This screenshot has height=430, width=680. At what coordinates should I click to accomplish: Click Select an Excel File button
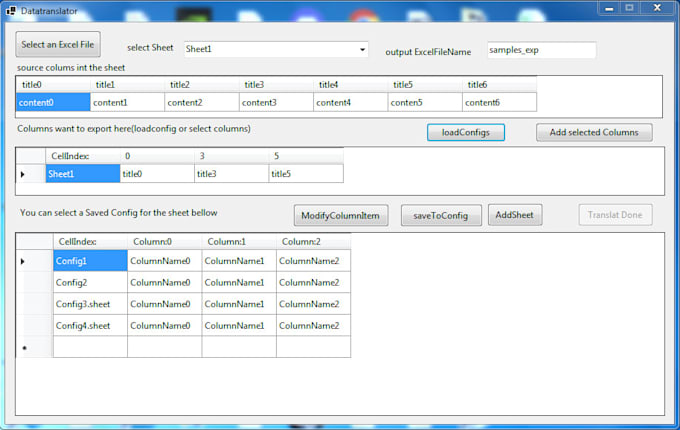(x=58, y=44)
